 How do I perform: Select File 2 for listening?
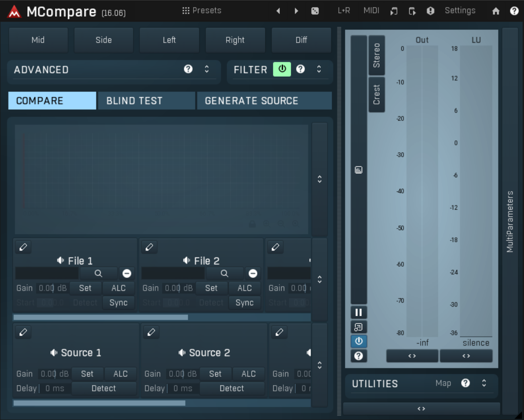coord(201,261)
